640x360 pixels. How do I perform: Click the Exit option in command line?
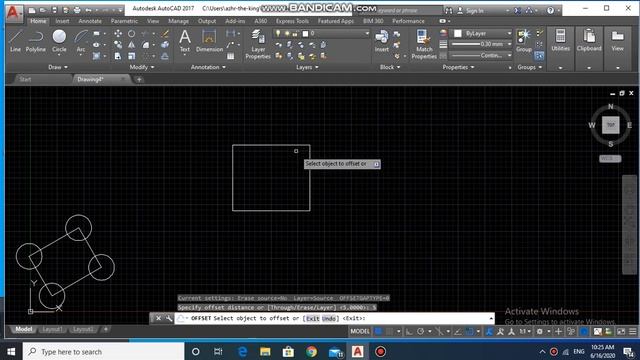313,318
